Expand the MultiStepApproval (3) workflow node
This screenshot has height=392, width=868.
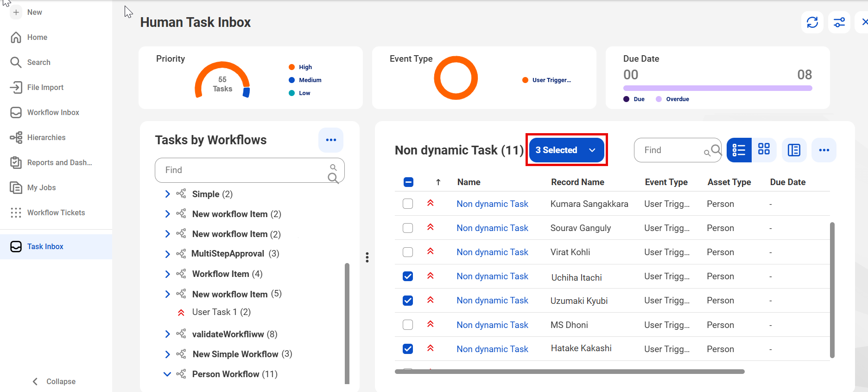coord(167,254)
